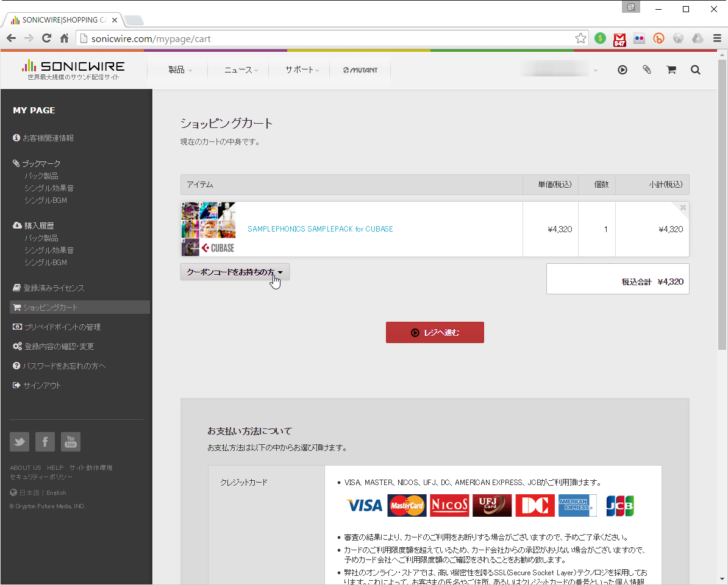Open シングルBGM under ブックマーク

[x=46, y=200]
